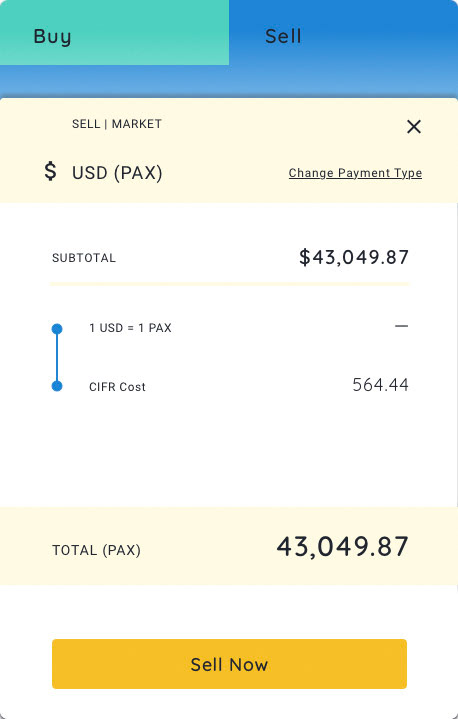
Task: Select the SELL | MARKET header text
Action: [x=117, y=124]
